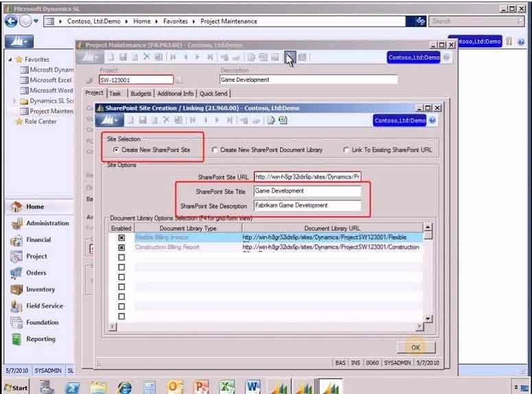Check the last visible Enabled checkbox
This screenshot has height=394, width=532.
pos(122,316)
